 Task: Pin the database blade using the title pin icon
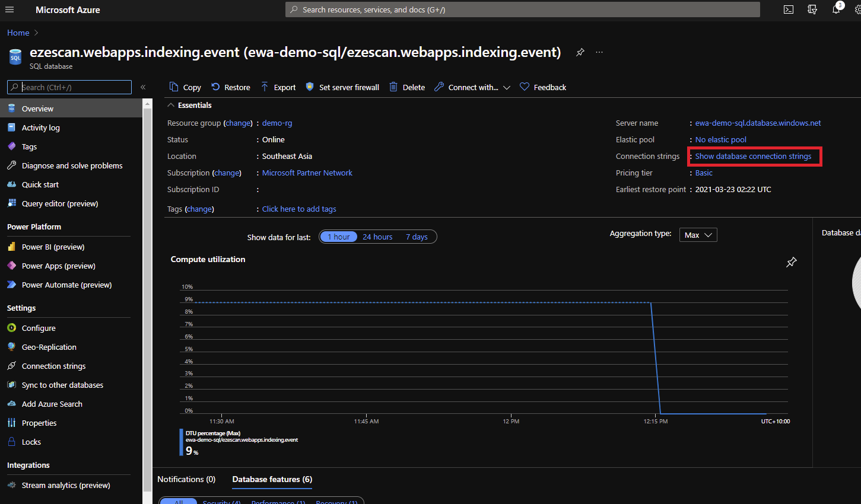pos(580,52)
